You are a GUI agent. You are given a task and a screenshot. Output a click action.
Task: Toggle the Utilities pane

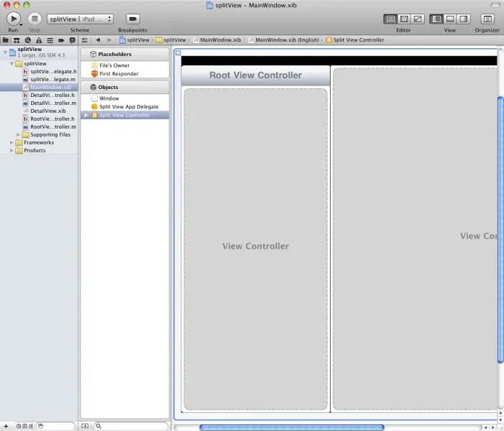(x=463, y=19)
